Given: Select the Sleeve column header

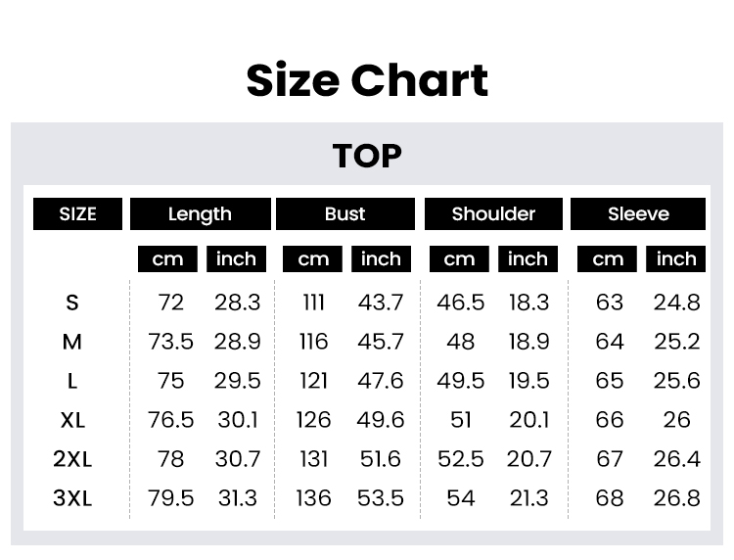Looking at the screenshot, I should (638, 213).
